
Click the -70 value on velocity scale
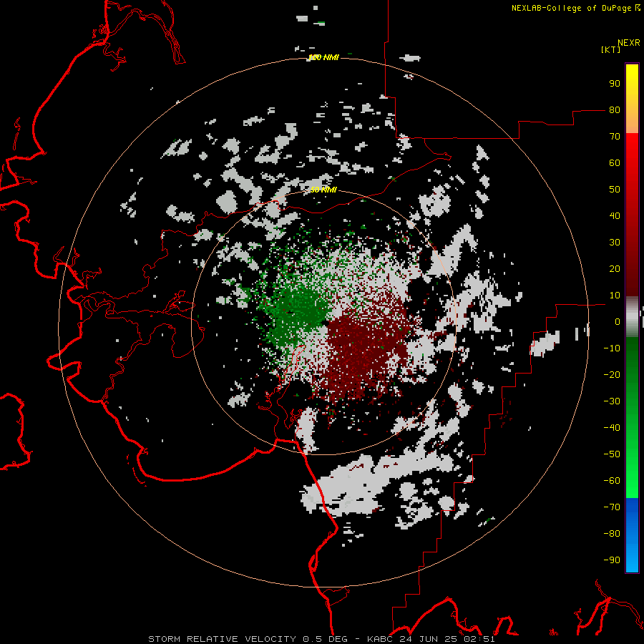[612, 507]
